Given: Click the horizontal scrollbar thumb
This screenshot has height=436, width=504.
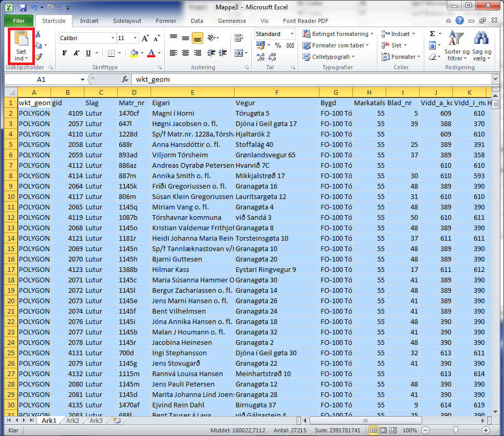Looking at the screenshot, I should point(365,420).
